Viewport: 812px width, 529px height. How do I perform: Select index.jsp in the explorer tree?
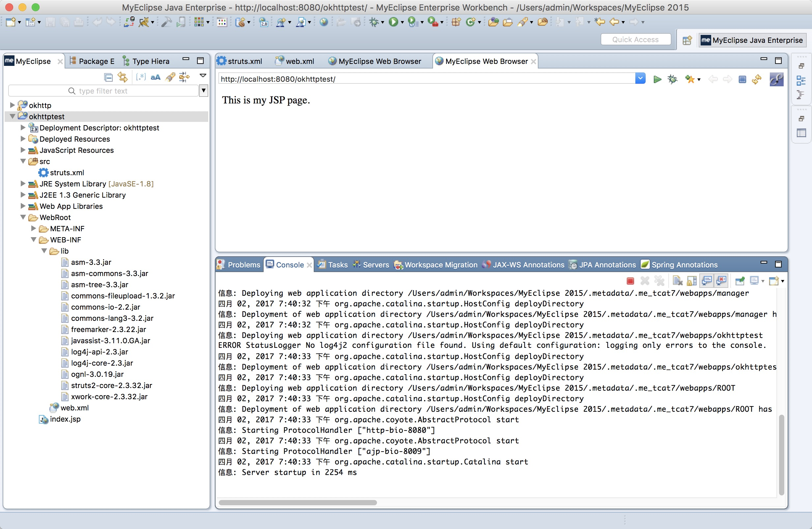(x=65, y=419)
